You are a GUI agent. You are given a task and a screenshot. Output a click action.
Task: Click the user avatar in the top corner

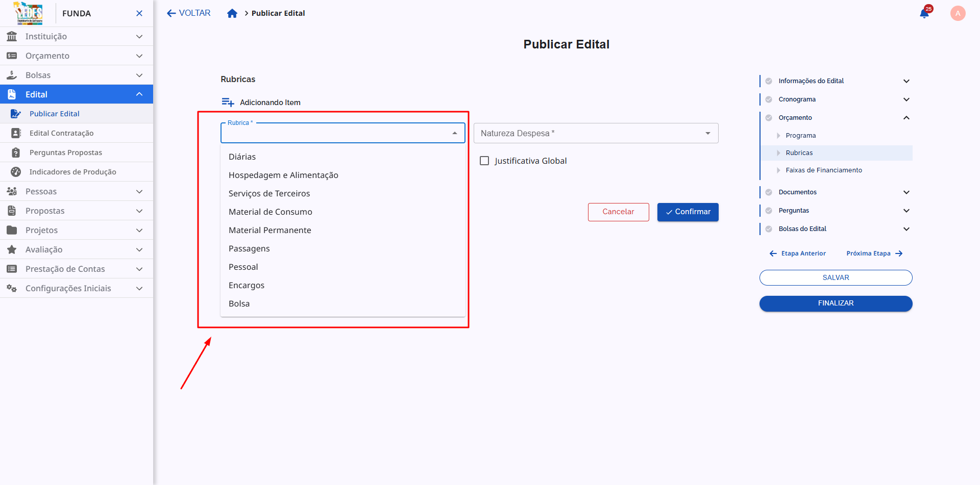click(958, 13)
